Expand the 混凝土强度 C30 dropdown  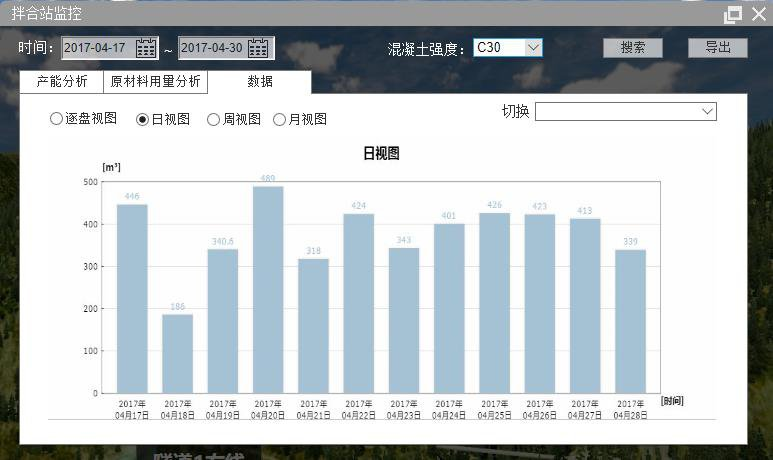[533, 47]
